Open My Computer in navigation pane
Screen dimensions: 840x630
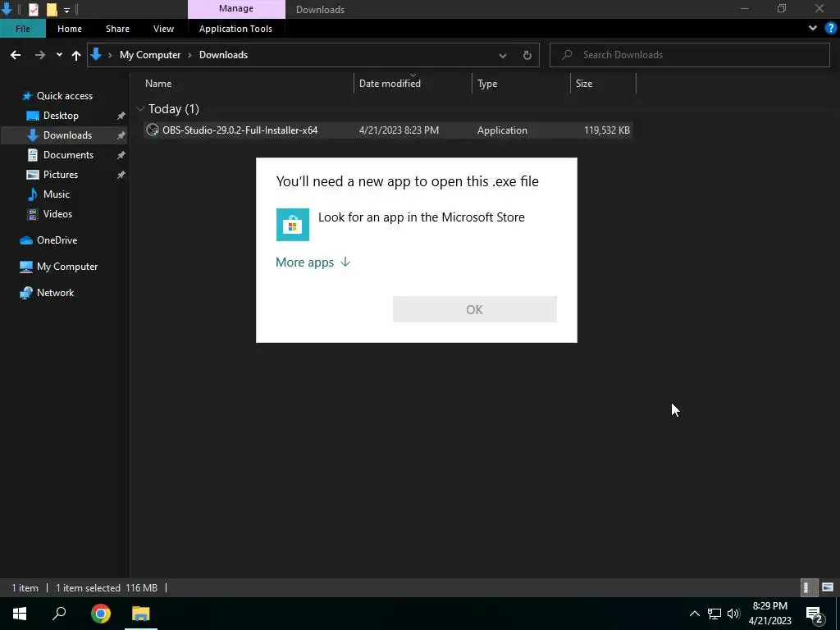pos(67,267)
